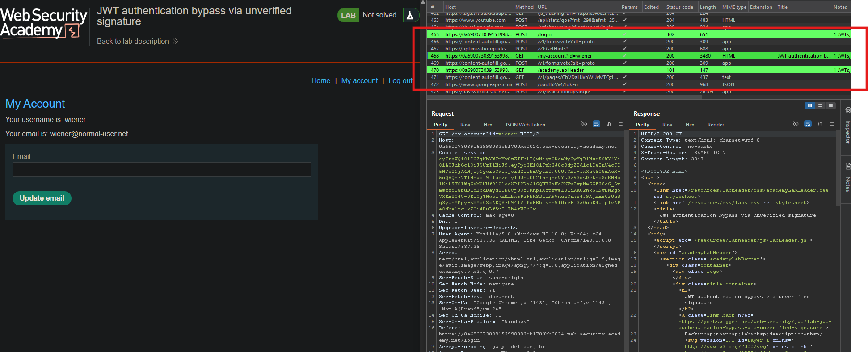Click the lab flask status icon
The width and height of the screenshot is (868, 352).
pyautogui.click(x=409, y=15)
